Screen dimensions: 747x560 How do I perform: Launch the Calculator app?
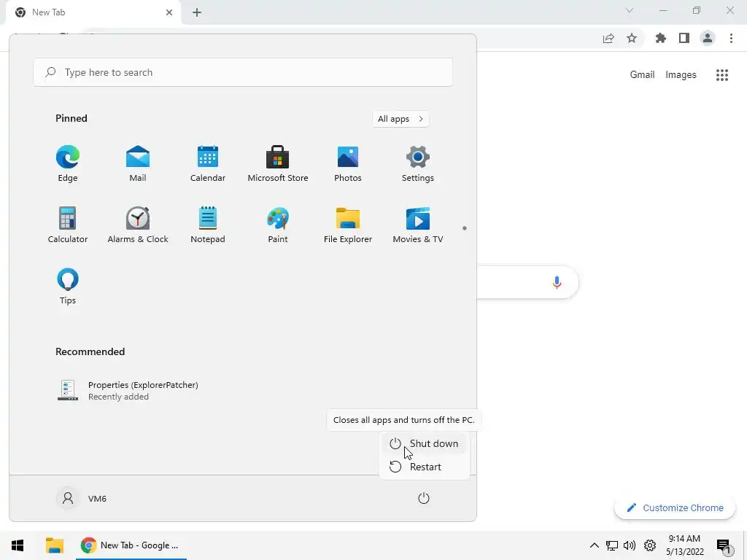68,225
